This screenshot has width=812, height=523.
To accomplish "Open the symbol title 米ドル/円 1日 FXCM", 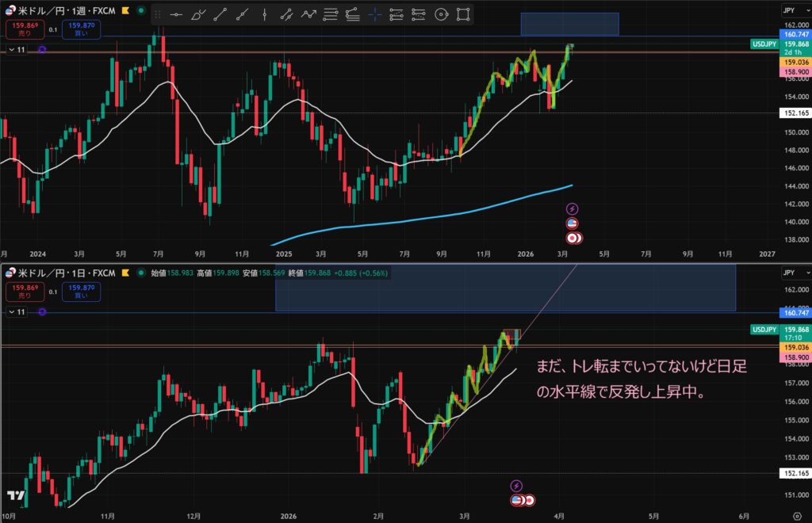I will [65, 273].
